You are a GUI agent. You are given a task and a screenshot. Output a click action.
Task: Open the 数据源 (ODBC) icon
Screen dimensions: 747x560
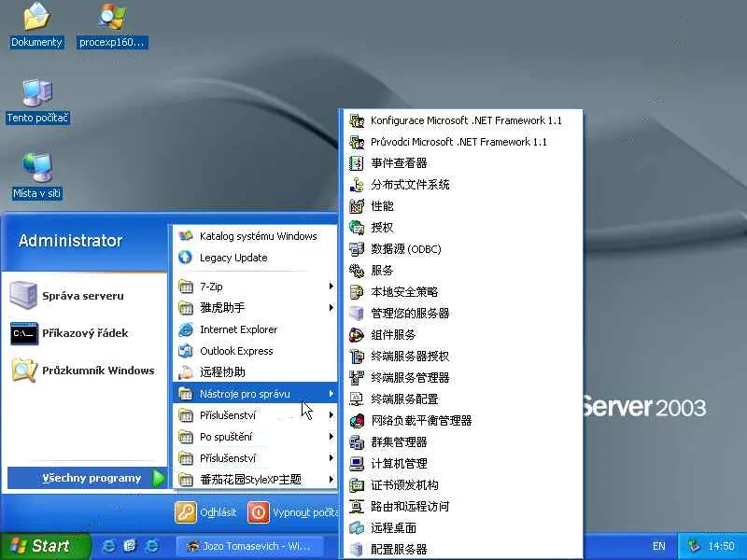point(357,249)
